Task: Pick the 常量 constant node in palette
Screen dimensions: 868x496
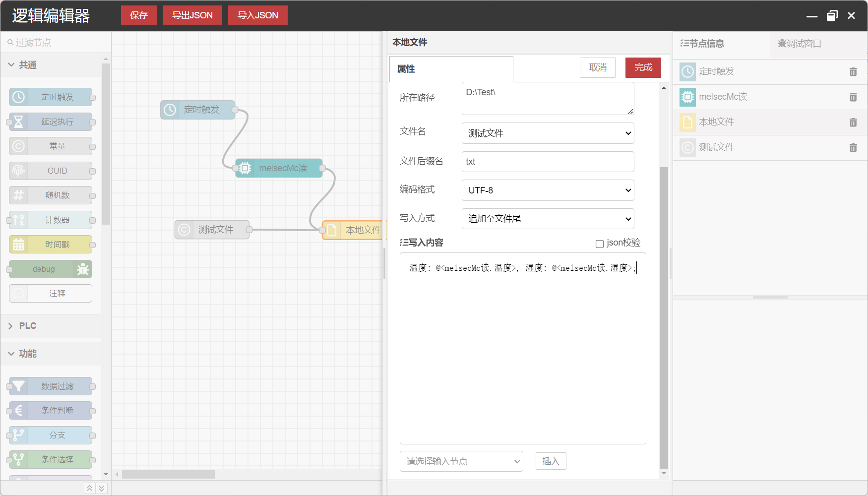Action: (51, 146)
